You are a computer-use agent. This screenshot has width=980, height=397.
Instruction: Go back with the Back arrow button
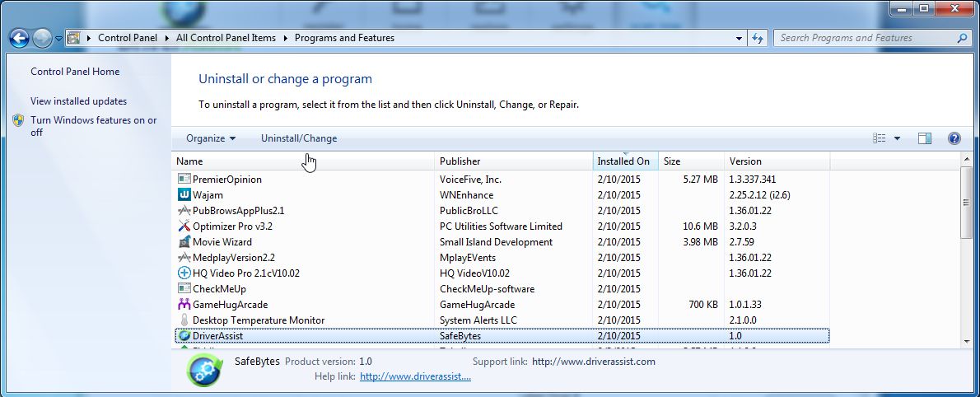point(20,38)
